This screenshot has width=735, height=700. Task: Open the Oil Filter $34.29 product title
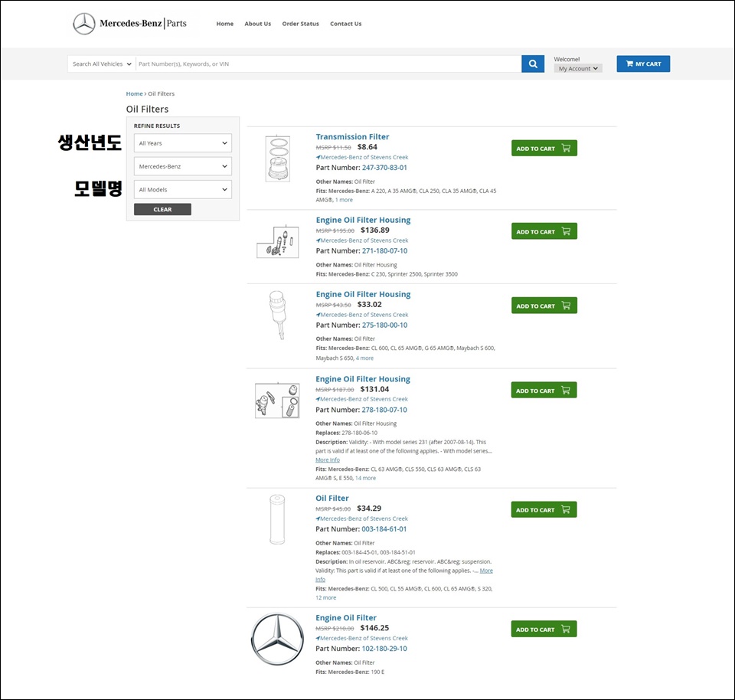coord(332,498)
